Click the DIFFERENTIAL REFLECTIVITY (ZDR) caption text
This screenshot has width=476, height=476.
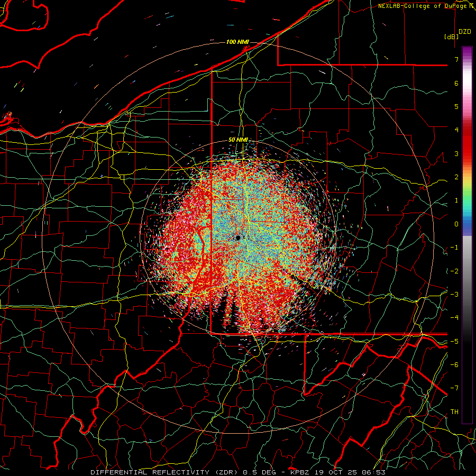coord(165,472)
